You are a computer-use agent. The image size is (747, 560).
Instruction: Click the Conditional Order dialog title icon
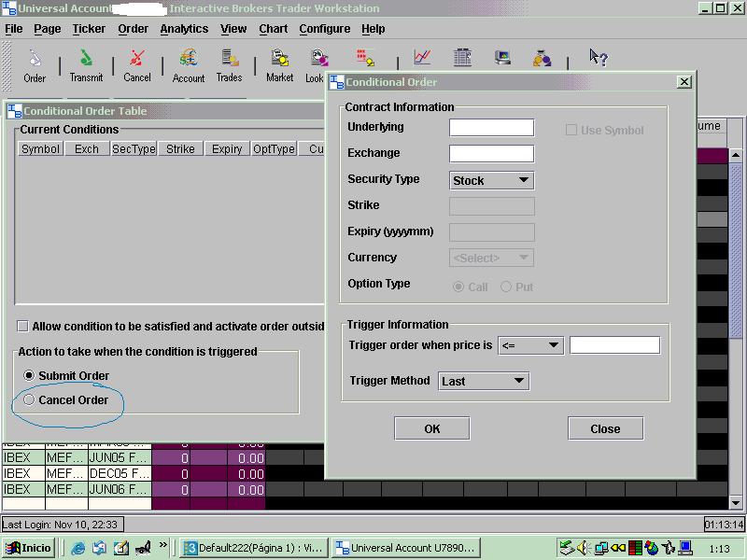[337, 82]
